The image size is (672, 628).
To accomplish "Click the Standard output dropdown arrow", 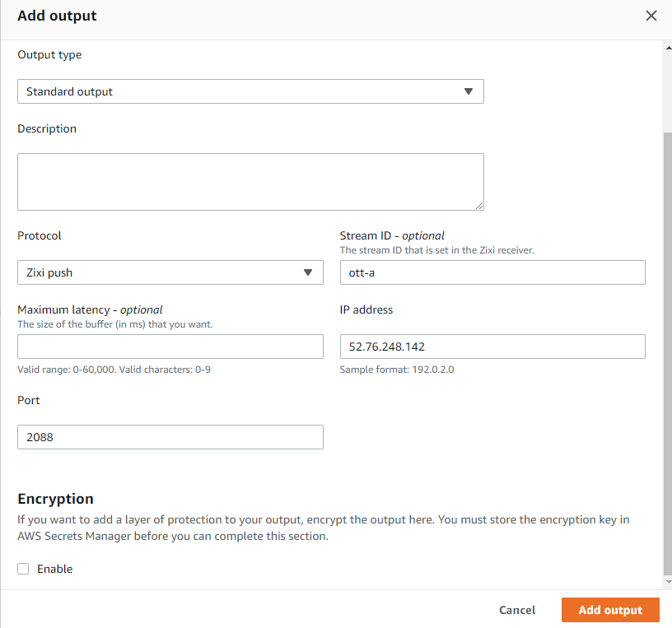I will click(x=469, y=91).
